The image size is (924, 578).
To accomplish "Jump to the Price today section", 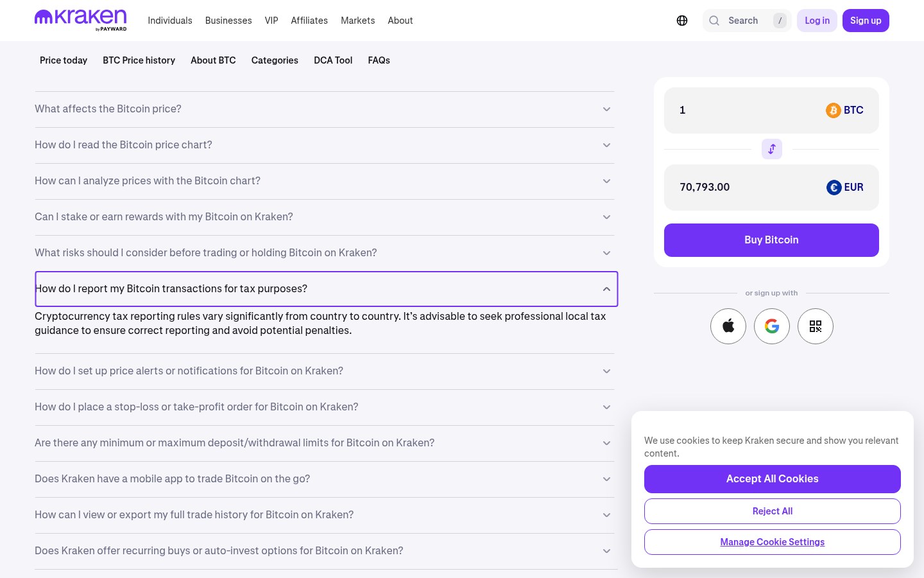I will pos(64,60).
